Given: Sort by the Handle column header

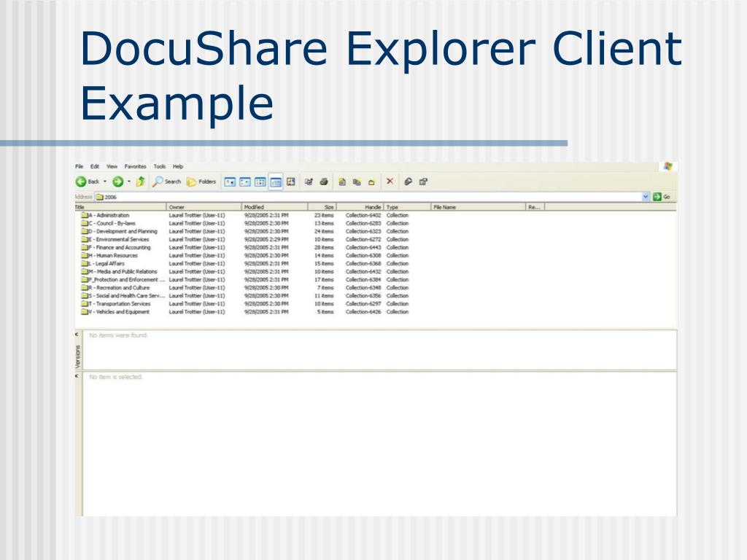Looking at the screenshot, I should [360, 207].
